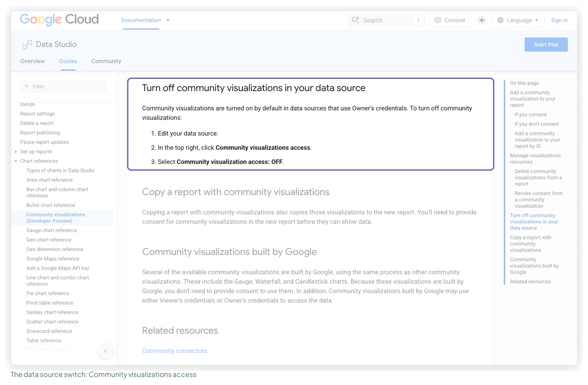Collapse the left navigation with the chevron button
The image size is (588, 385).
pos(106,351)
